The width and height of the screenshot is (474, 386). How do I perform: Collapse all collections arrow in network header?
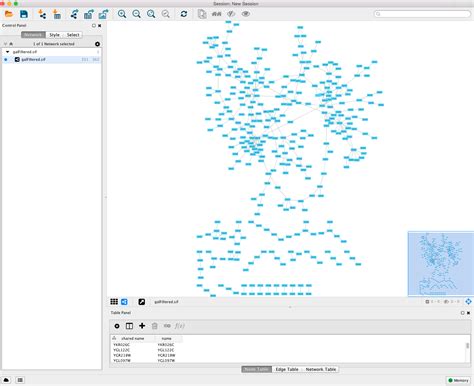[11, 44]
